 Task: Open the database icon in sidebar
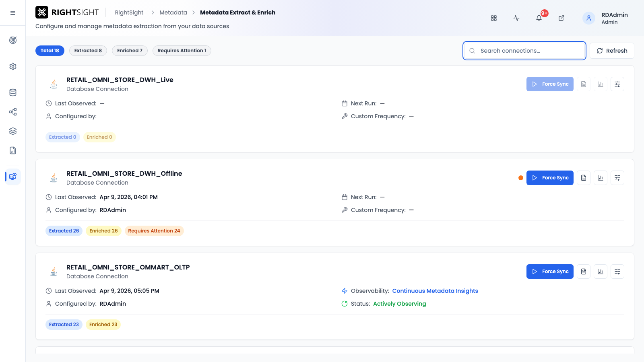(x=13, y=93)
